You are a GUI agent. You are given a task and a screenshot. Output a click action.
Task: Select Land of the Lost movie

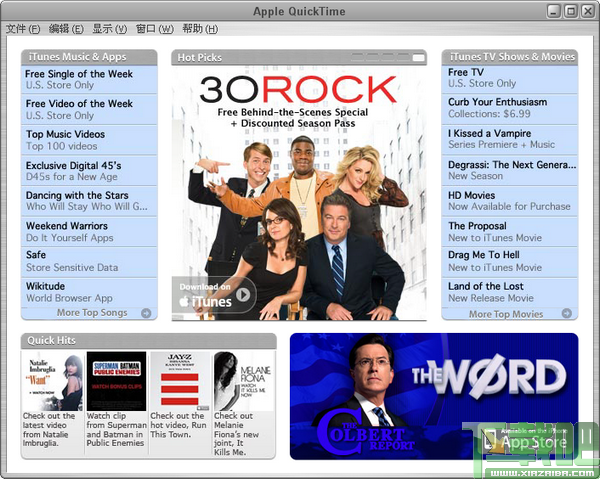pos(510,292)
